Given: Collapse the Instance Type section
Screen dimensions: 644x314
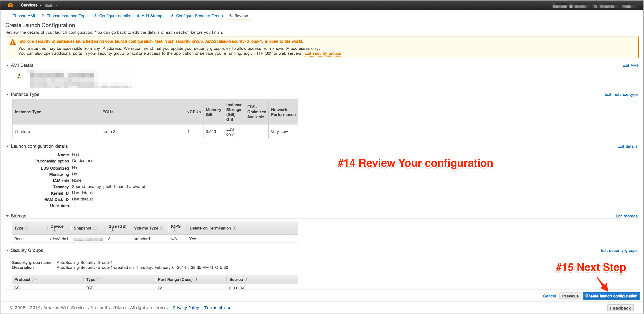Looking at the screenshot, I should click(x=7, y=95).
